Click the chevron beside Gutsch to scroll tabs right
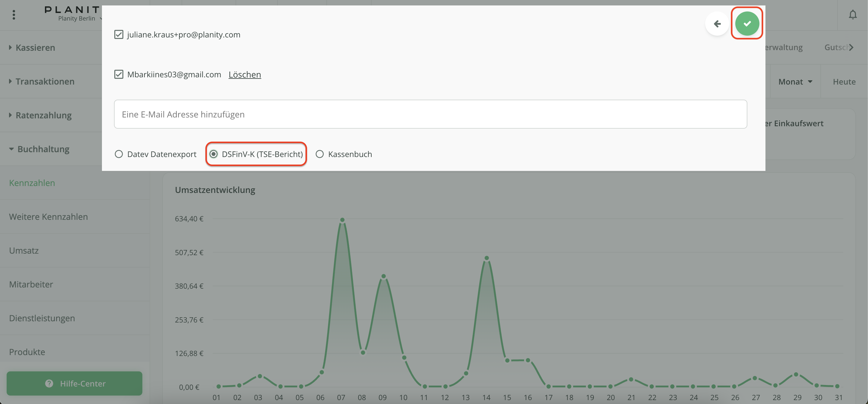This screenshot has width=868, height=404. coord(851,47)
